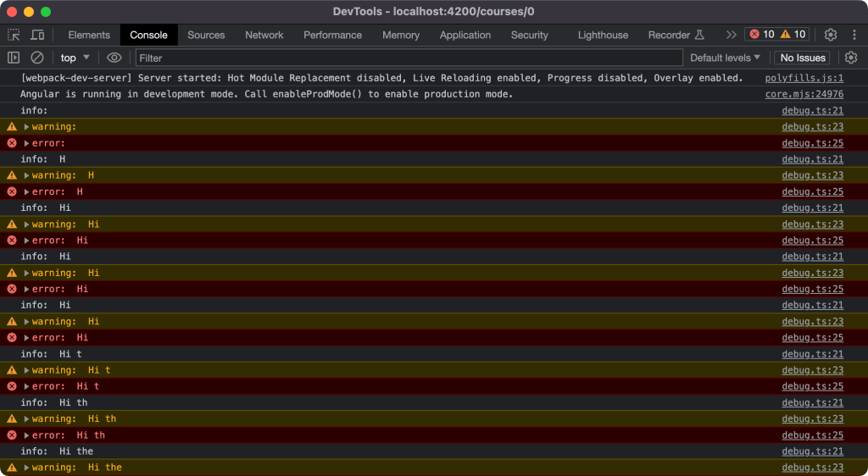Screen dimensions: 868x476
Task: Activate the inspect element picker icon
Action: (14, 35)
